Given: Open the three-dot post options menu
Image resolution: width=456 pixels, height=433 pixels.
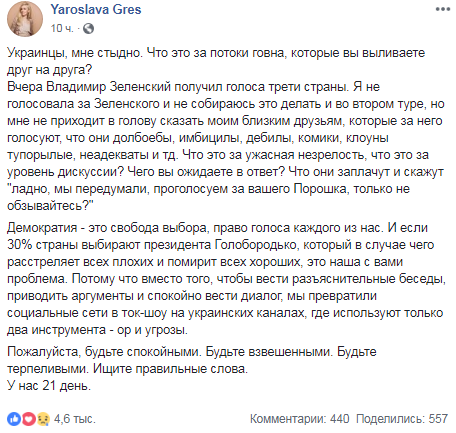Looking at the screenshot, I should click(443, 9).
